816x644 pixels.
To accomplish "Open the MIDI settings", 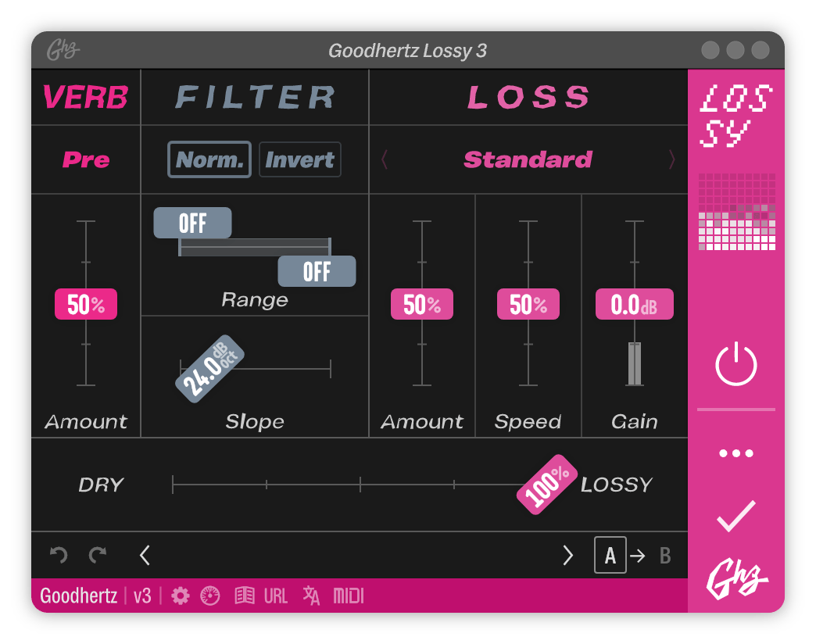I will 348,596.
